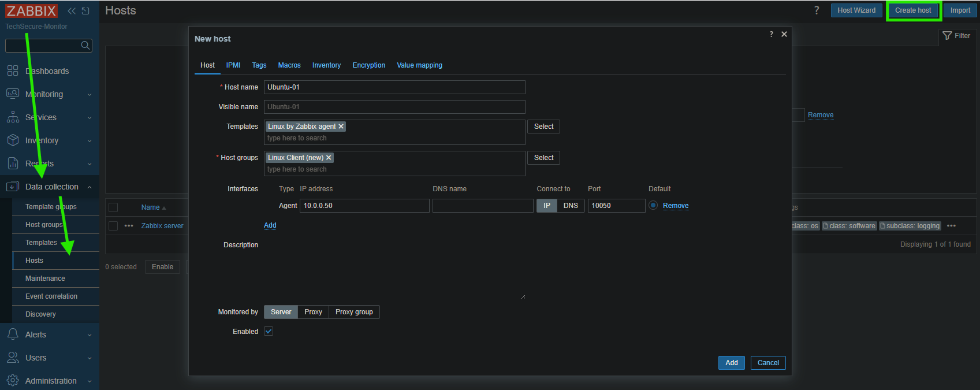Click the blue Add button
This screenshot has height=390, width=980.
click(731, 363)
